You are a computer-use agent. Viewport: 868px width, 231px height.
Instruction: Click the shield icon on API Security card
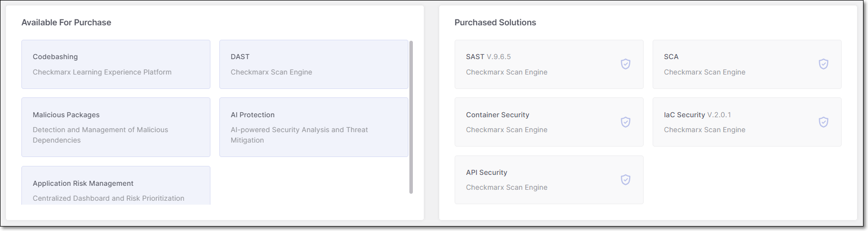pos(625,180)
